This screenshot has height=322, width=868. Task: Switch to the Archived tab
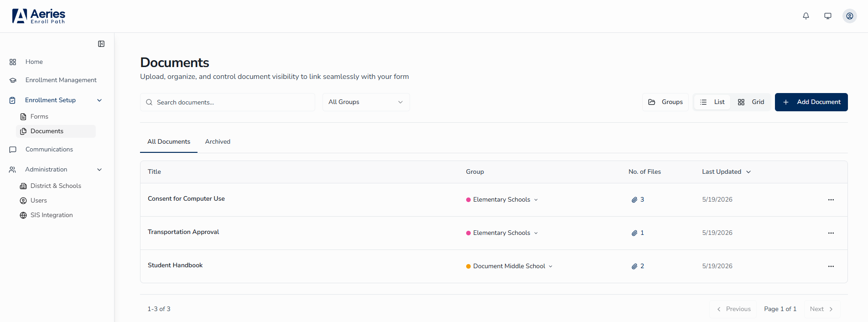click(x=218, y=142)
